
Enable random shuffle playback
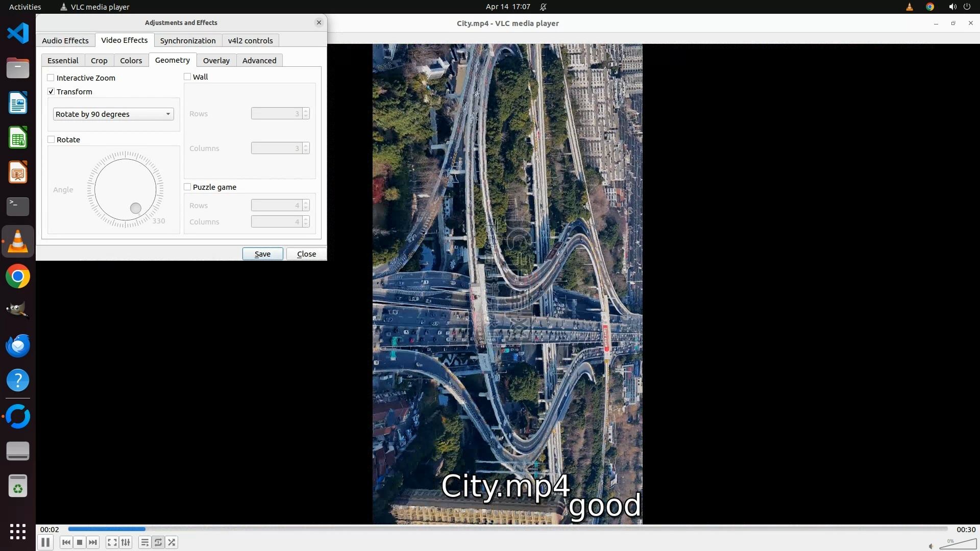[x=172, y=542]
